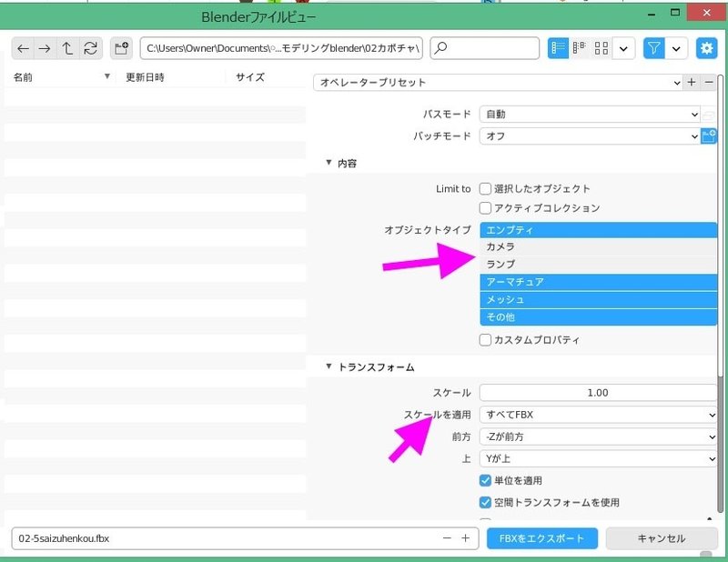Enable カスタムプロパティ checkbox
The image size is (728, 562).
pyautogui.click(x=485, y=340)
